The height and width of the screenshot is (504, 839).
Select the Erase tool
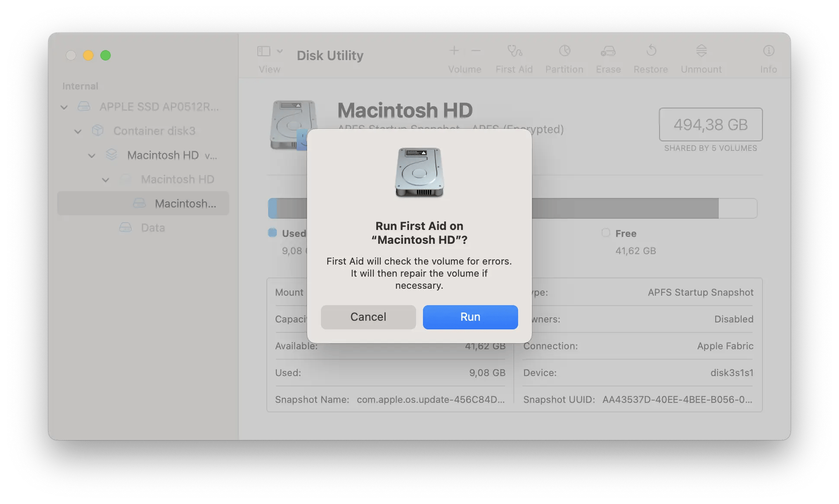[x=608, y=57]
